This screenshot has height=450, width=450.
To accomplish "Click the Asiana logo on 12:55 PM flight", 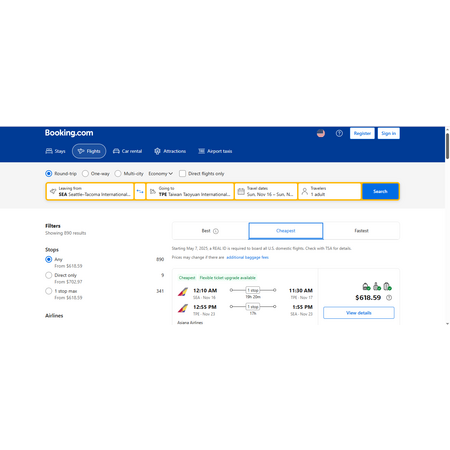I will tap(183, 308).
